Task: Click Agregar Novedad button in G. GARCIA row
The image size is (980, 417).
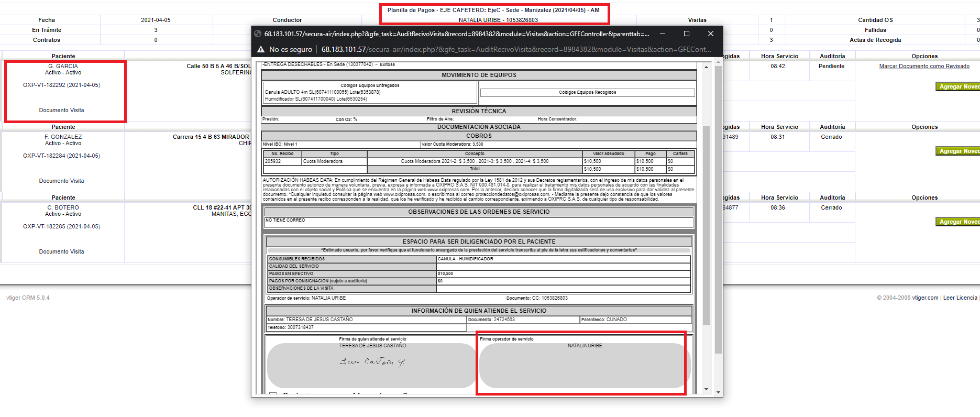Action: click(x=957, y=86)
